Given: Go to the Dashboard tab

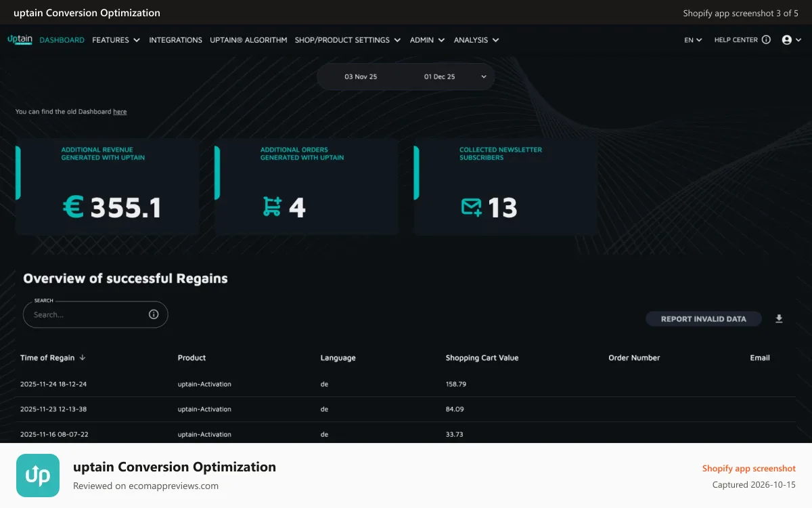Looking at the screenshot, I should pos(62,40).
